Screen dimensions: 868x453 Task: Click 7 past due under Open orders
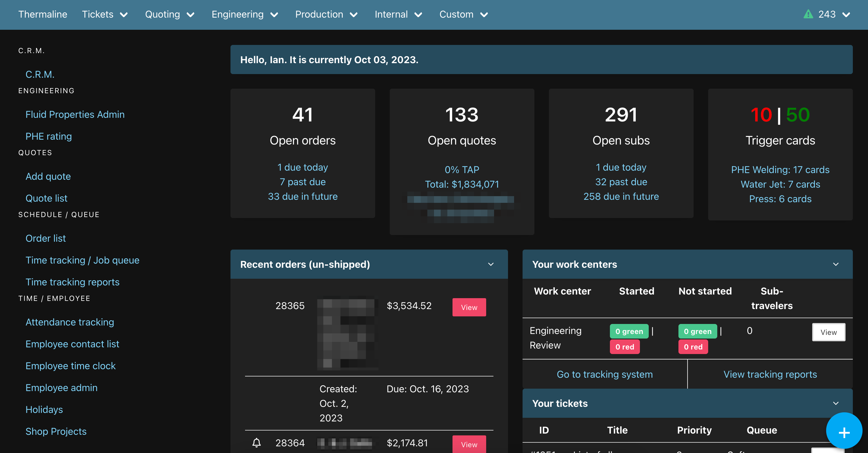pyautogui.click(x=303, y=182)
